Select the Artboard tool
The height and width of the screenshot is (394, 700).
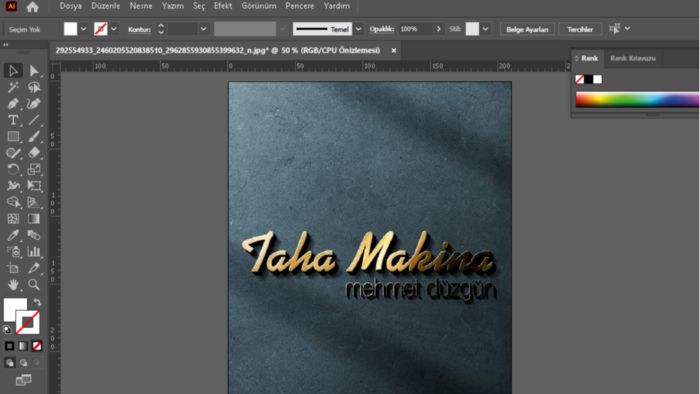(13, 268)
